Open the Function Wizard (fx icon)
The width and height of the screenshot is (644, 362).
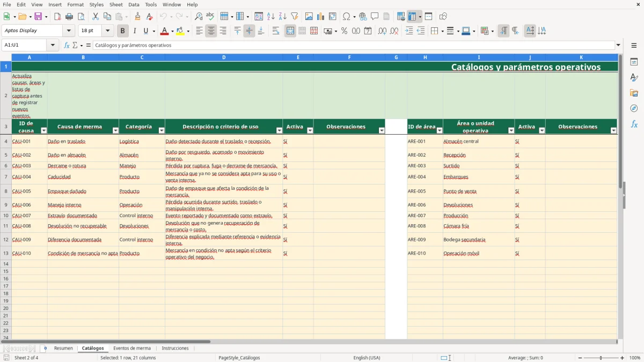[x=67, y=45]
